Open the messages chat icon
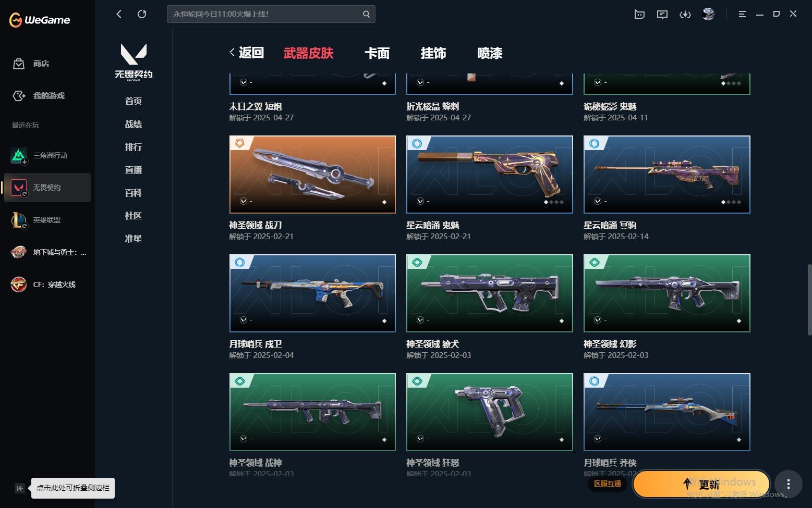812x508 pixels. pos(662,14)
